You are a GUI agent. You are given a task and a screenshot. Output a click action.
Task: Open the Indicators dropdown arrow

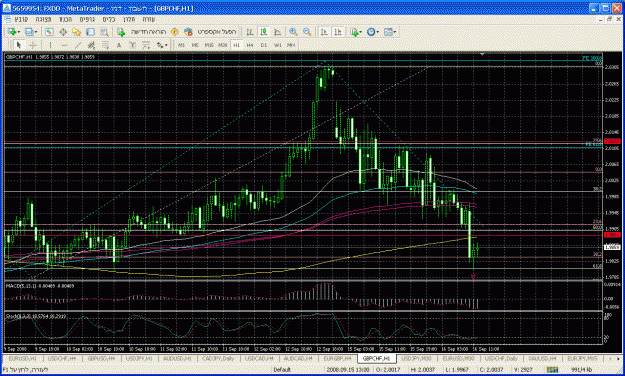[x=360, y=31]
